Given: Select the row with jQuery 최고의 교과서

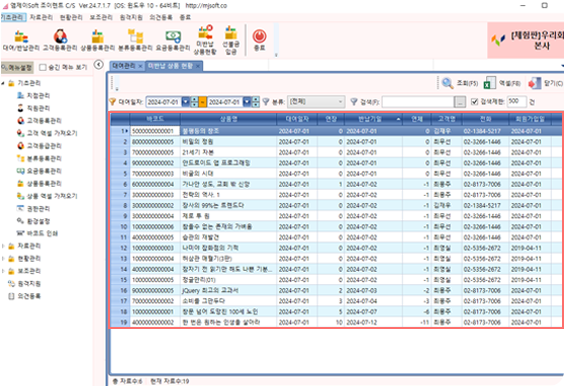Looking at the screenshot, I should coord(335,290).
